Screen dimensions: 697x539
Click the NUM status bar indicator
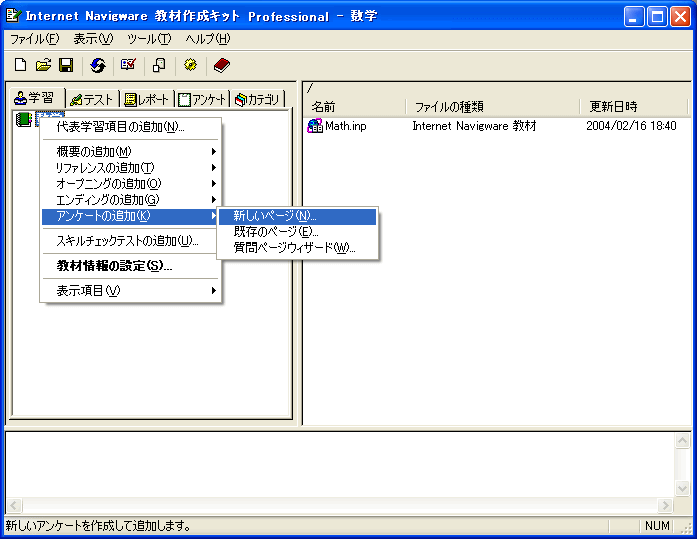(657, 526)
